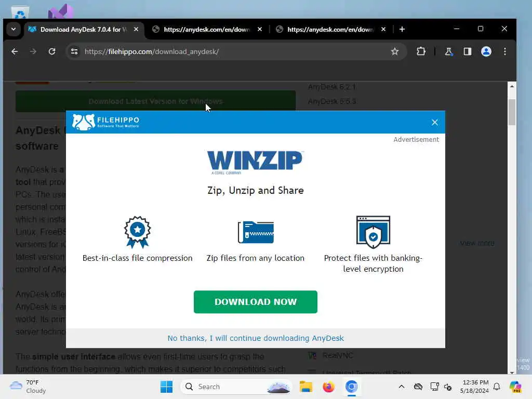Screen dimensions: 532x399
Task: Click the View more link
Action: [477, 243]
